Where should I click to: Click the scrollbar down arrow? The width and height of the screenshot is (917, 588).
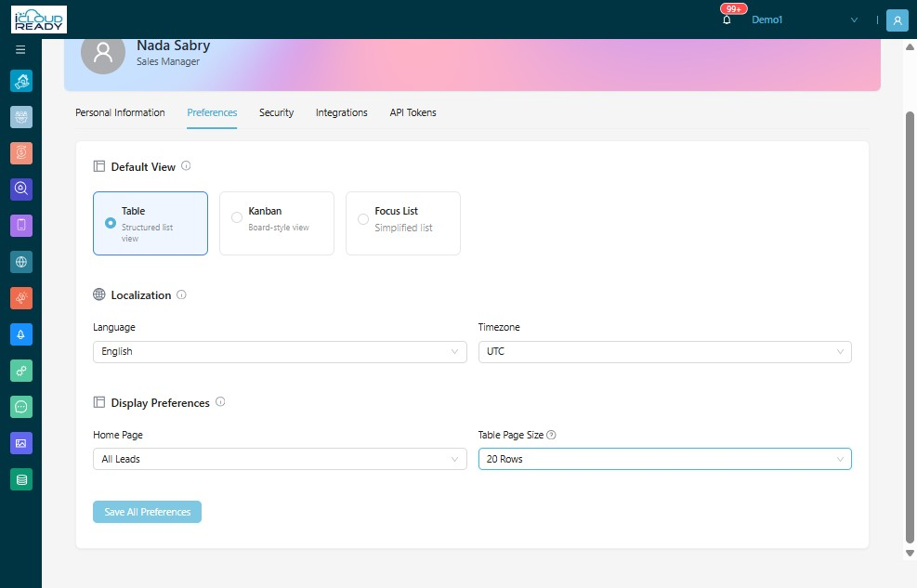(x=910, y=553)
